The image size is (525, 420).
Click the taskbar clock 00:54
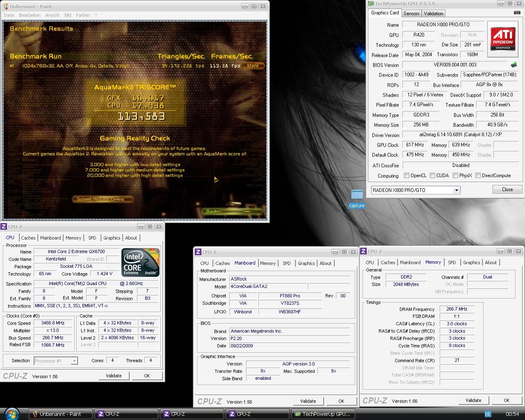coord(512,414)
